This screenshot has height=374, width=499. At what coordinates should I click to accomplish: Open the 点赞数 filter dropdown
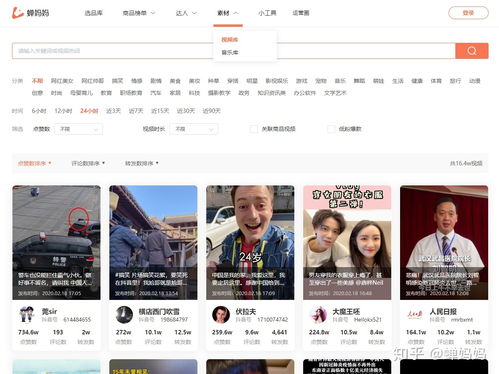pos(79,129)
